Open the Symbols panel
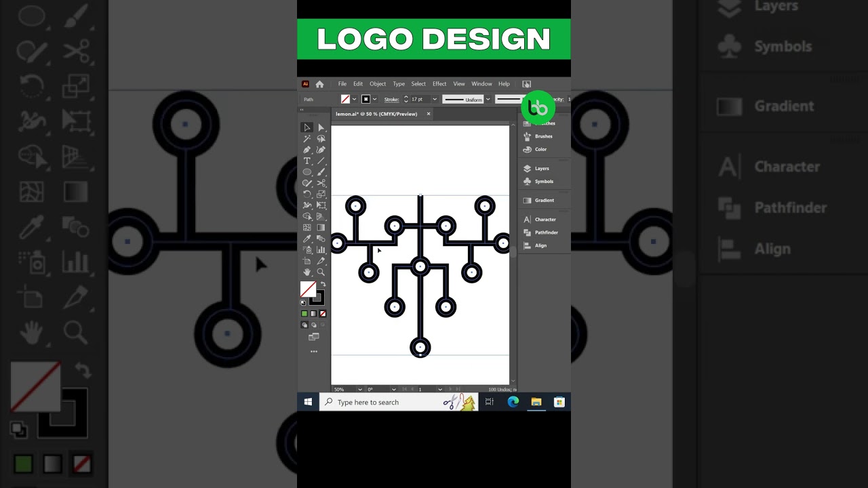 click(538, 181)
